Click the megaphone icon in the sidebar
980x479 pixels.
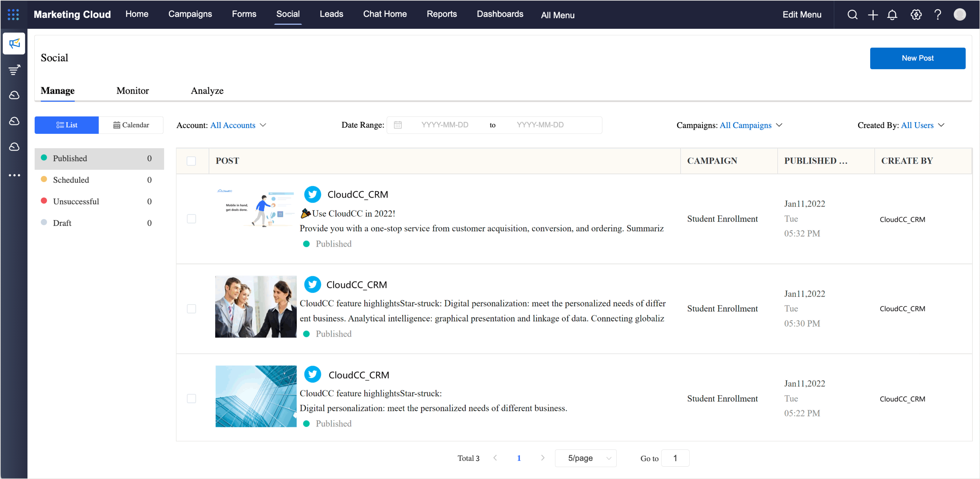14,43
